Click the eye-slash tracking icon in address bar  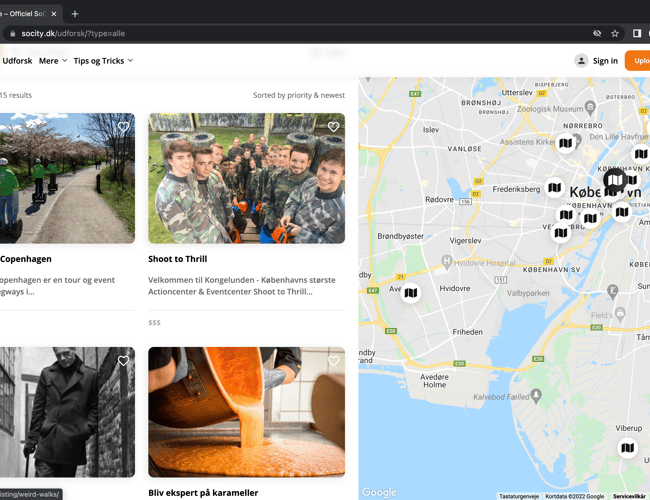pyautogui.click(x=597, y=34)
